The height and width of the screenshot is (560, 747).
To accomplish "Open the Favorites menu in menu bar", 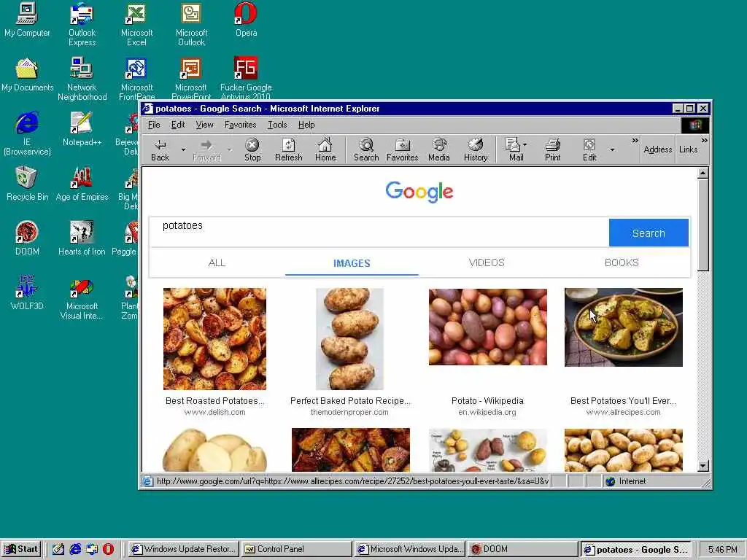I will (x=240, y=125).
